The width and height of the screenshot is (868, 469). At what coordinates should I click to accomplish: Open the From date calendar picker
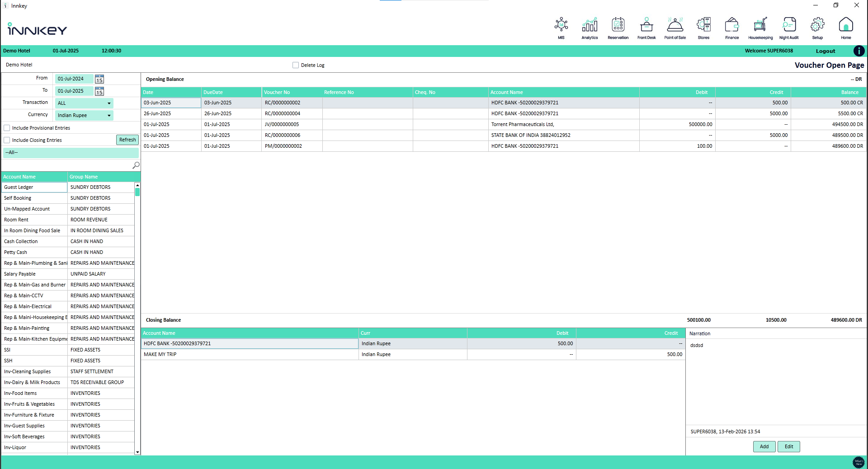pyautogui.click(x=99, y=79)
